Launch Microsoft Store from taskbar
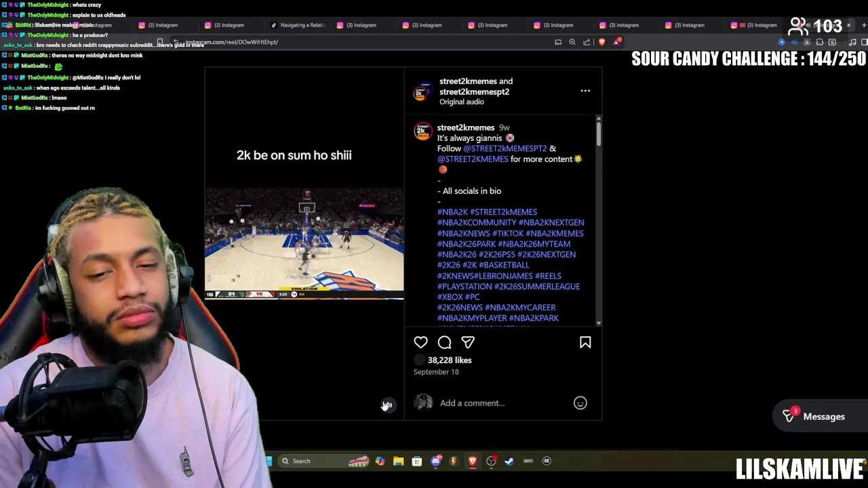This screenshot has height=488, width=868. coord(417,461)
